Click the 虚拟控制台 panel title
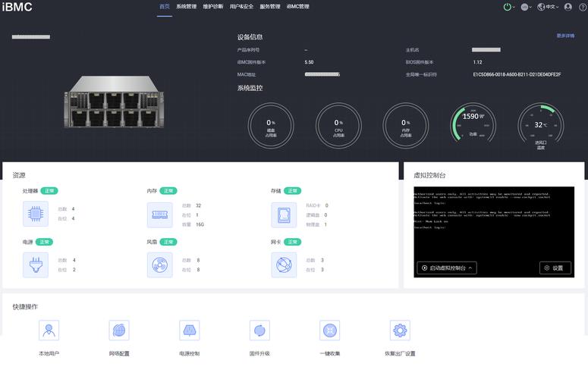The width and height of the screenshot is (588, 379). pos(429,175)
